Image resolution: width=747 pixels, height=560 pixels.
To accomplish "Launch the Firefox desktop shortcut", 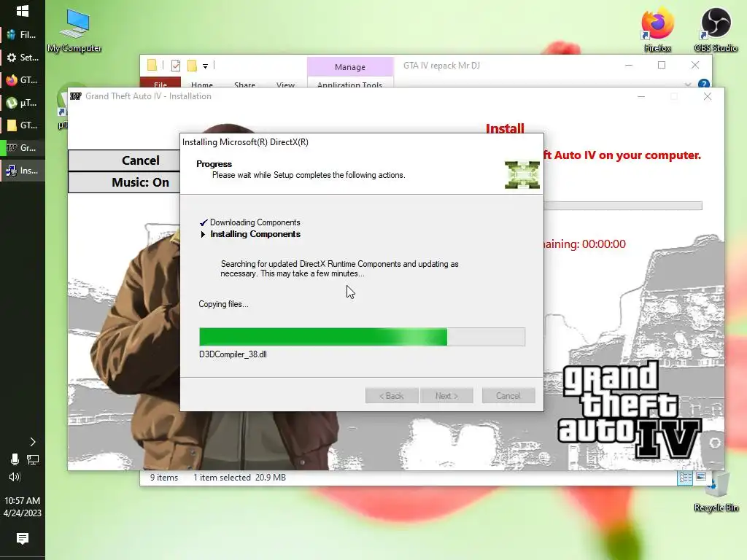I will coord(657,30).
